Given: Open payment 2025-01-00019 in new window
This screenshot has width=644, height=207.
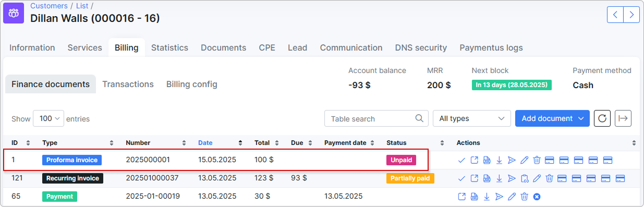Looking at the screenshot, I should 461,197.
